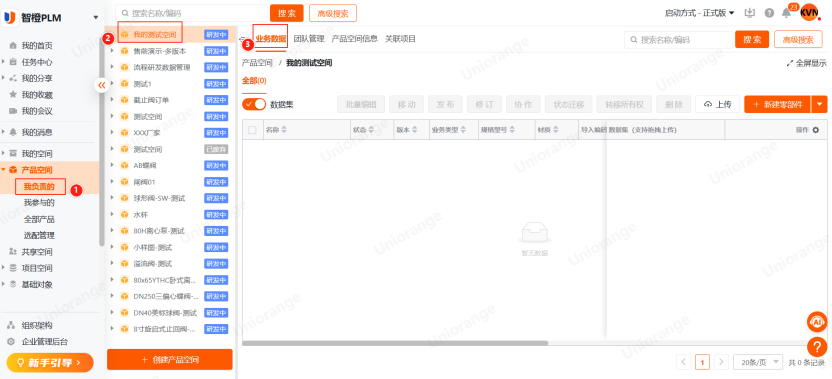Click the 产品空间 cube icon in sidebar
The image size is (832, 379).
coord(13,170)
